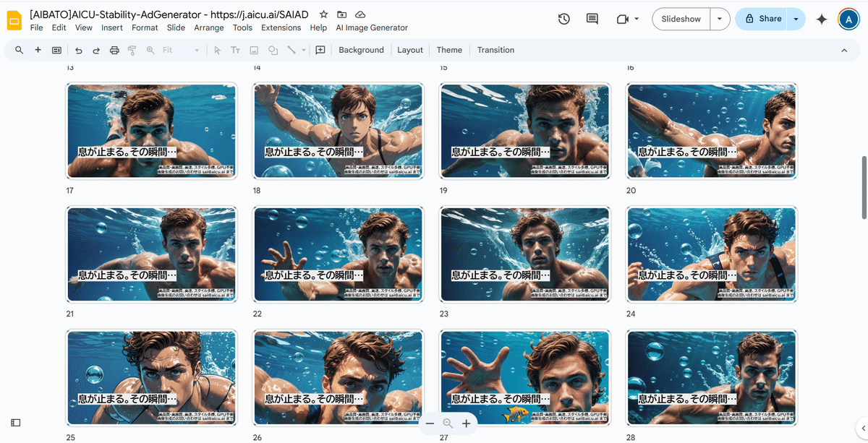Click the vertical scrollbar thumb

[864, 187]
